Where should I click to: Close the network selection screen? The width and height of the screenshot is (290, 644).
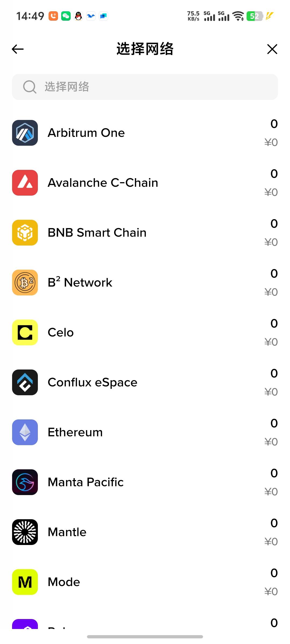click(x=272, y=49)
